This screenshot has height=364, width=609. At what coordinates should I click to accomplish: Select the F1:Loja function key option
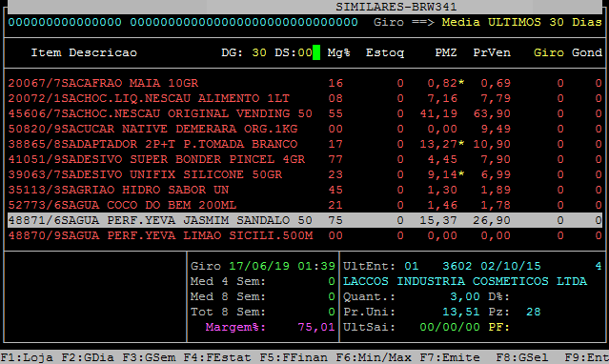point(27,357)
